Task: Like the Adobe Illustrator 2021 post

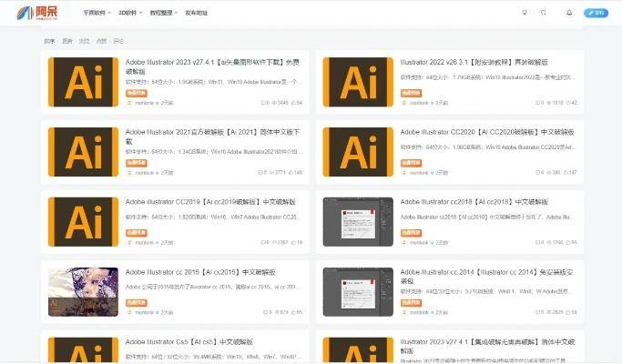Action: tap(291, 173)
